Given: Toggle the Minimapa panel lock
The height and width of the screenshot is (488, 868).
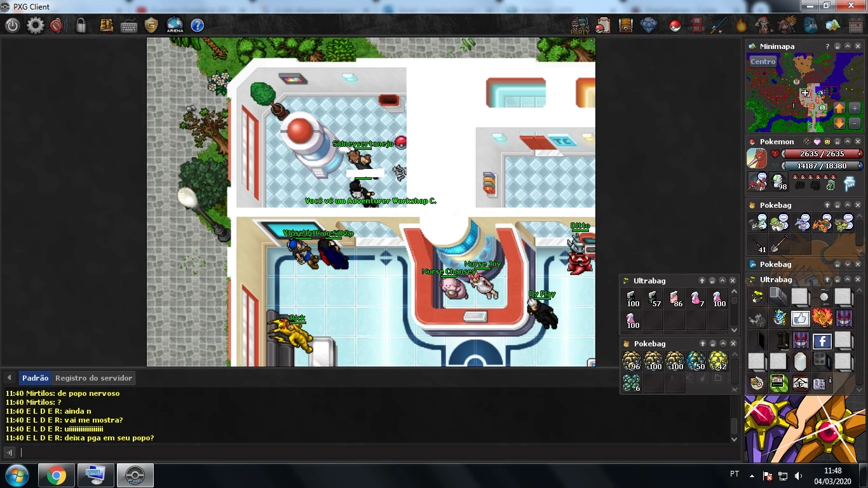Looking at the screenshot, I should point(837,46).
